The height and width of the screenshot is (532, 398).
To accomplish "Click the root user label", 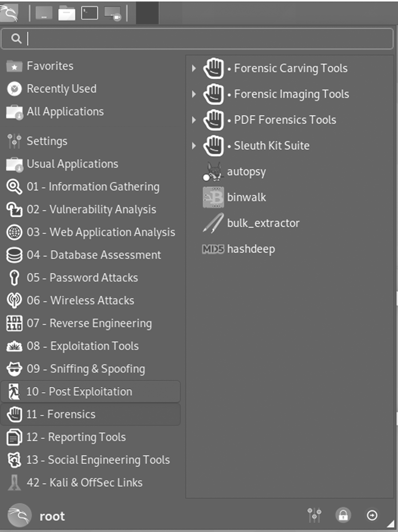I will pyautogui.click(x=52, y=516).
